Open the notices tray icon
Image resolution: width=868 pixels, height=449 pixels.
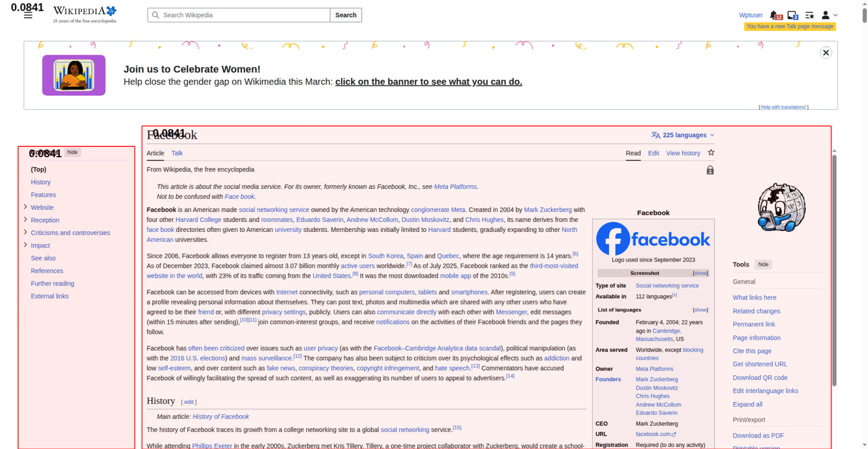pos(792,15)
